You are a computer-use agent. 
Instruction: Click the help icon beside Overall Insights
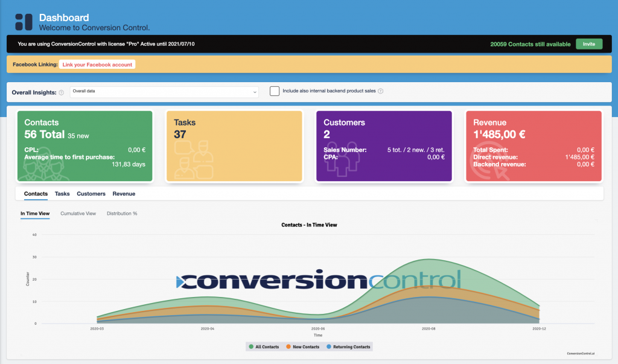62,92
